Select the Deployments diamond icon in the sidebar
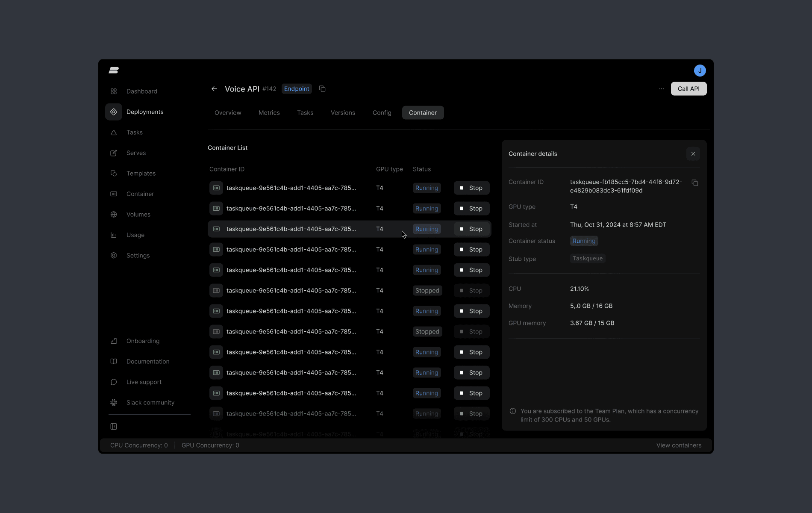This screenshot has width=812, height=513. (x=114, y=112)
